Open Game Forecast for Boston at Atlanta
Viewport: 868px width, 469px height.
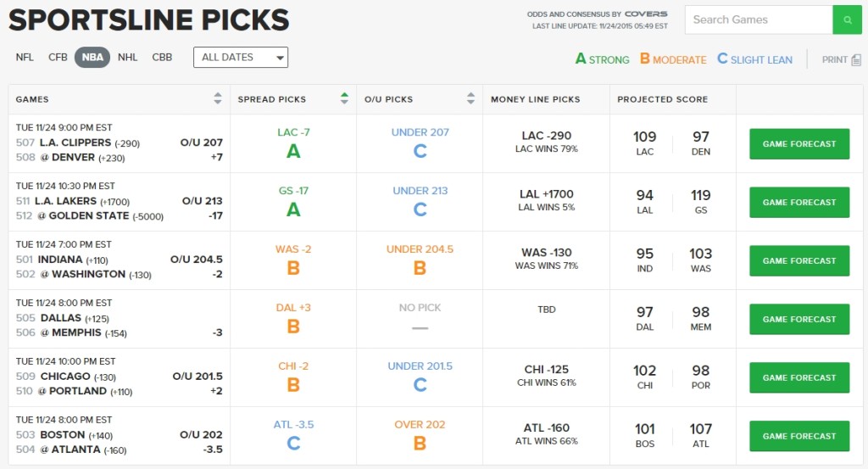[x=798, y=436]
